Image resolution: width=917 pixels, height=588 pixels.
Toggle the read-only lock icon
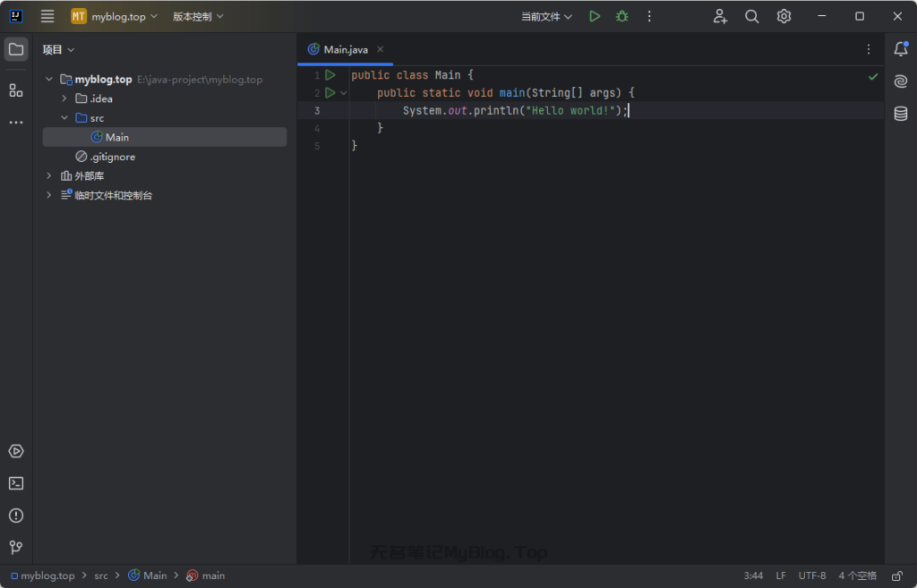(x=897, y=575)
